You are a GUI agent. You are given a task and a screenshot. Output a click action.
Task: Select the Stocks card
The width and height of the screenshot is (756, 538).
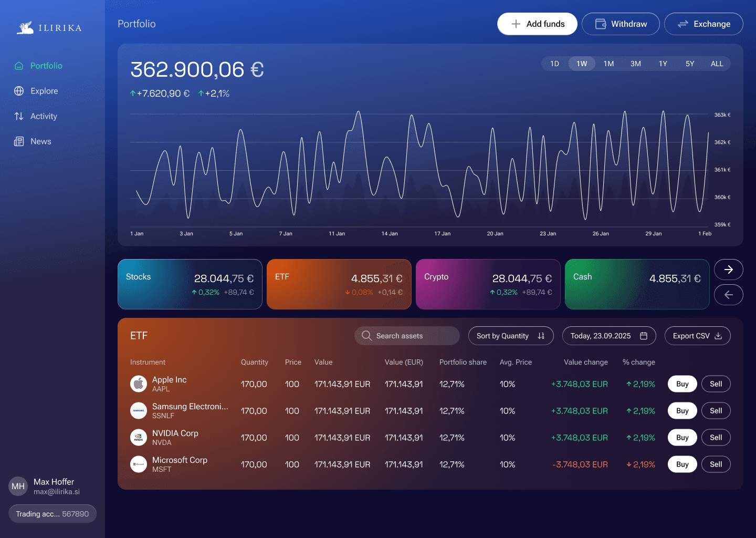coord(190,284)
